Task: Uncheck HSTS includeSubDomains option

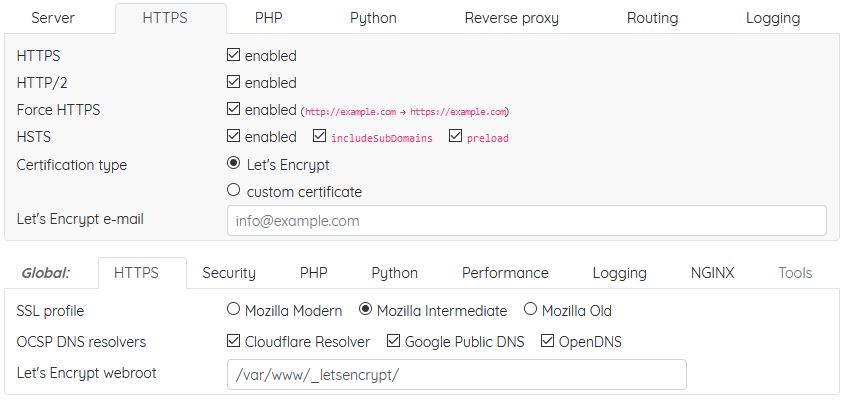Action: (x=320, y=137)
